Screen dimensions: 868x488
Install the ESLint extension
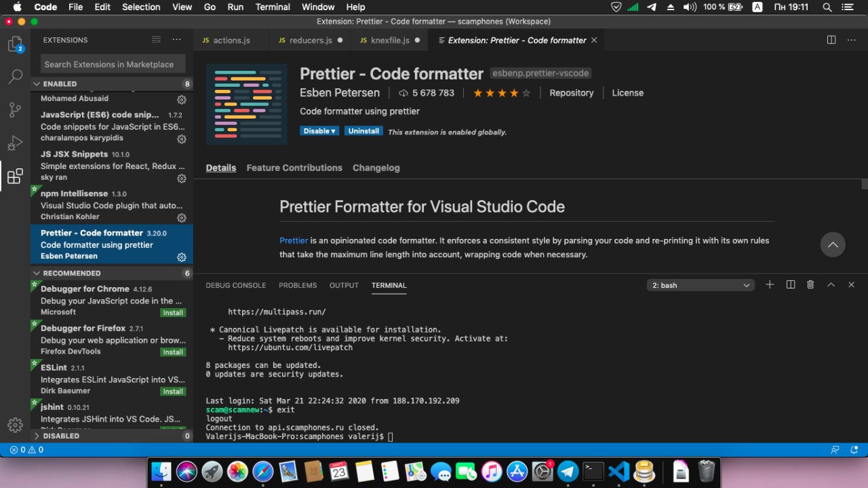click(173, 392)
